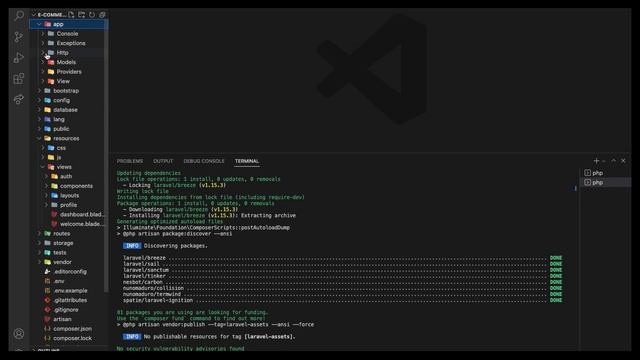Open the new terminal profile dropdown arrow
Image resolution: width=640 pixels, height=360 pixels.
(604, 161)
